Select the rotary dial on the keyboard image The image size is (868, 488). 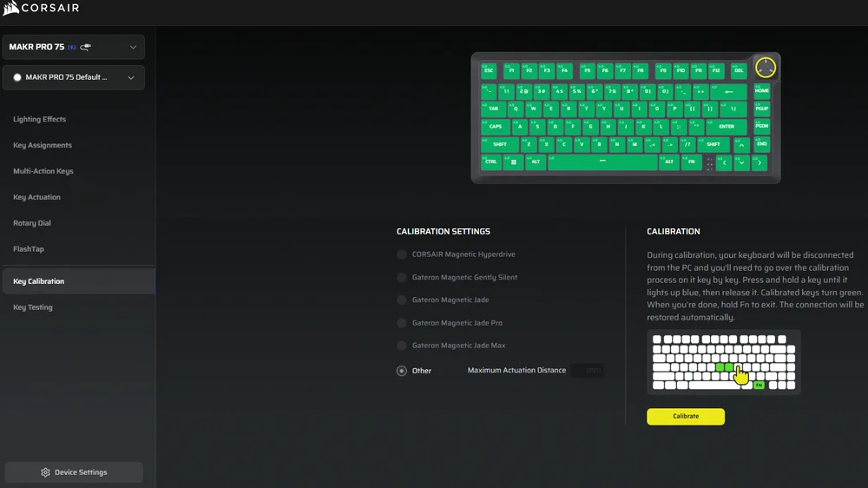[765, 68]
